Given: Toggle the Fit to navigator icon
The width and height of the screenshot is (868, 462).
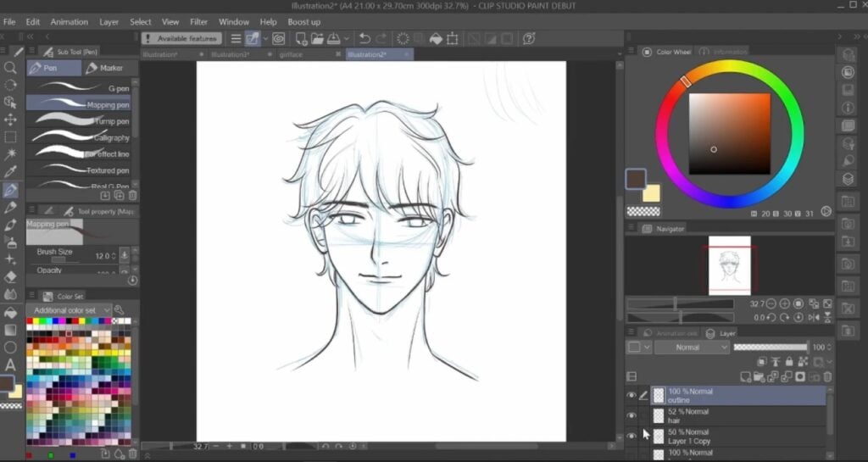Looking at the screenshot, I should pos(827,303).
